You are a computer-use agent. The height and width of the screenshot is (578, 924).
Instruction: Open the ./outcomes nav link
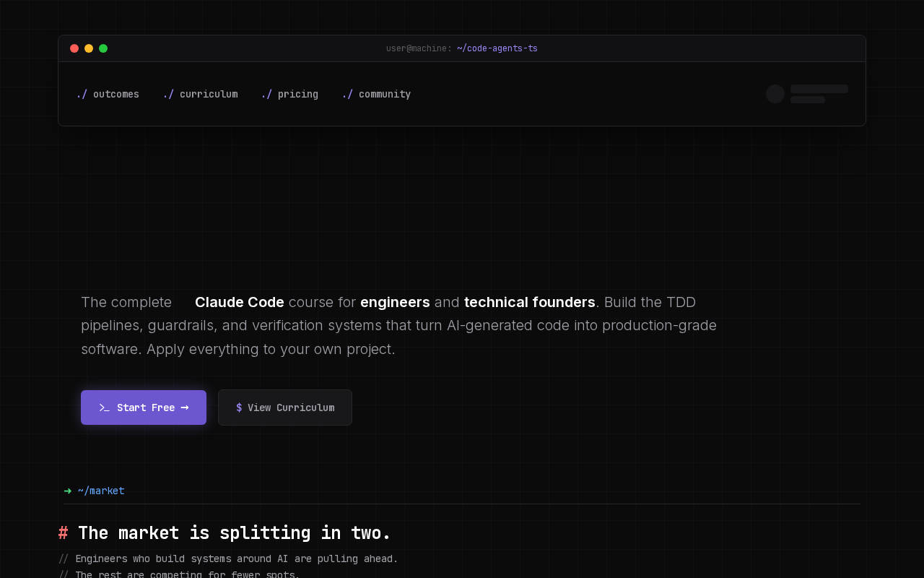tap(108, 94)
